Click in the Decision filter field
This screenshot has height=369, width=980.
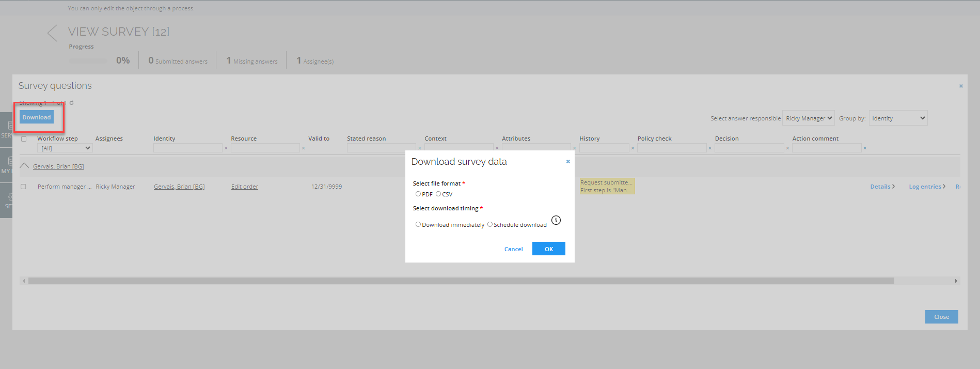tap(749, 148)
